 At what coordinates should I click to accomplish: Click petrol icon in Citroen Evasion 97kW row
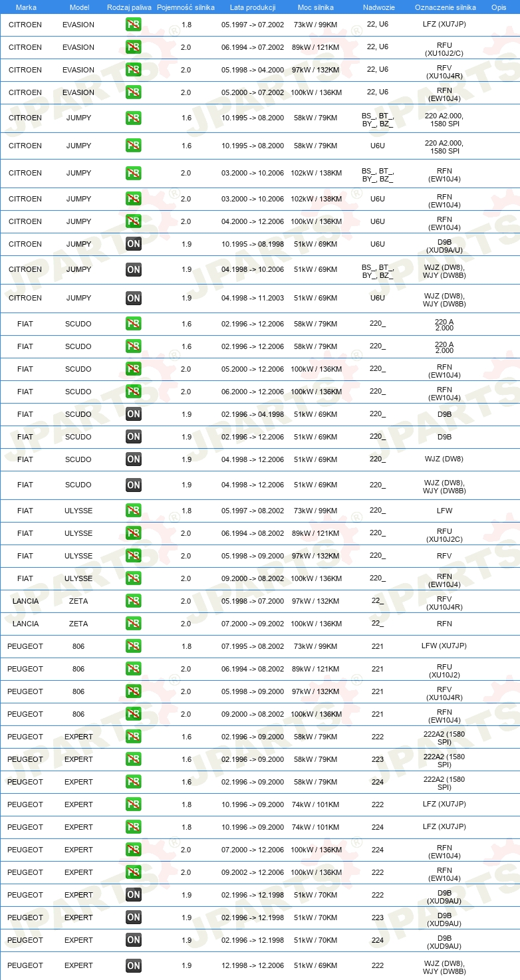tap(134, 70)
